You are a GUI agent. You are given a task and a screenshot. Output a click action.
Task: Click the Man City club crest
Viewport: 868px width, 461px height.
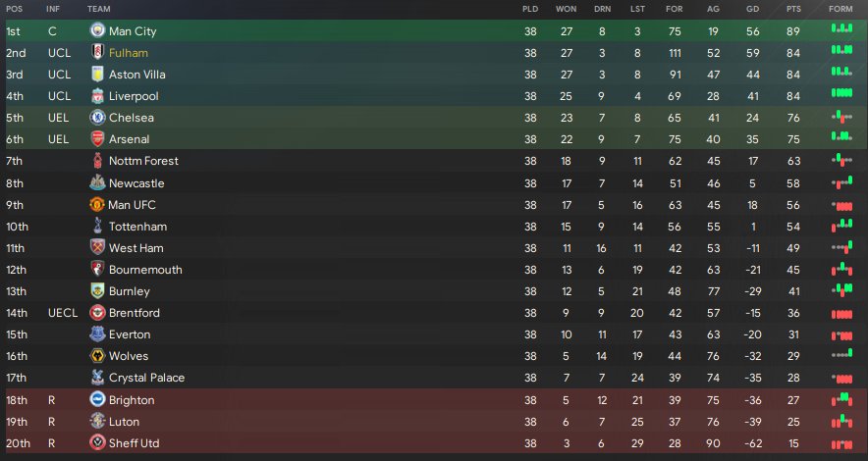coord(96,31)
